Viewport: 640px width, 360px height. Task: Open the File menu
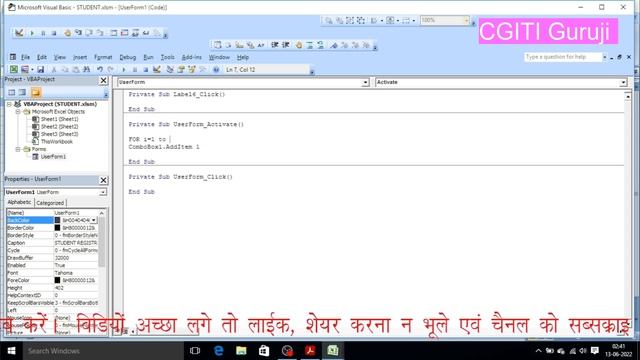click(x=25, y=57)
